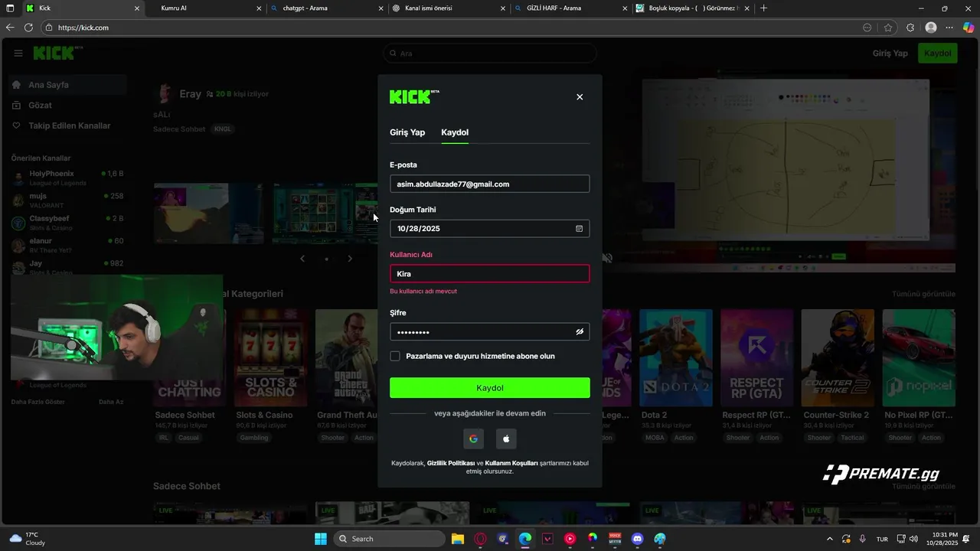Check the Pazarlama ve duyuru abone checkbox

tap(395, 356)
